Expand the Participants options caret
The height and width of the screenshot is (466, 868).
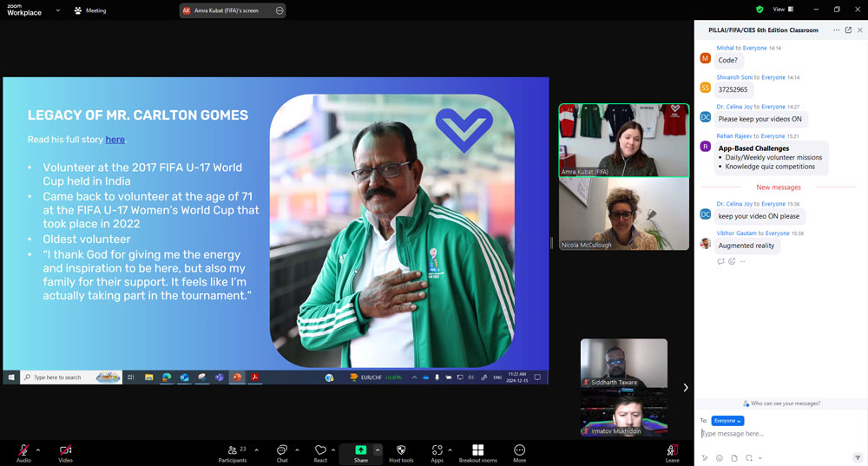tap(256, 449)
